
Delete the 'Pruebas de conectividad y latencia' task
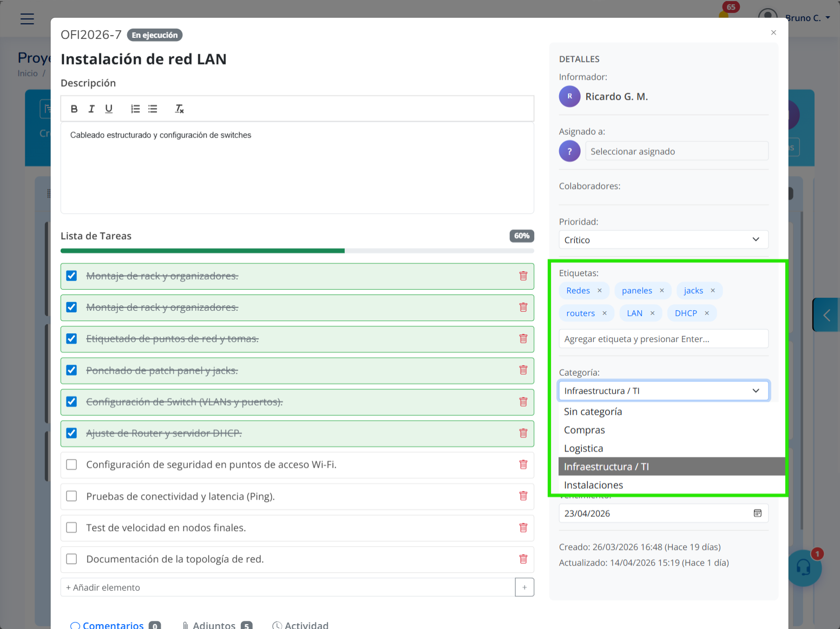[523, 496]
